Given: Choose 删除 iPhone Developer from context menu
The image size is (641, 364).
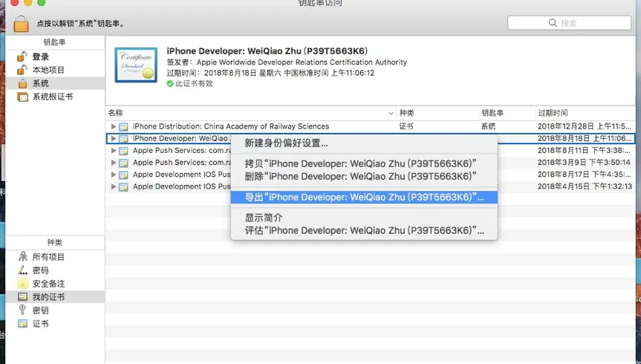Looking at the screenshot, I should click(364, 176).
